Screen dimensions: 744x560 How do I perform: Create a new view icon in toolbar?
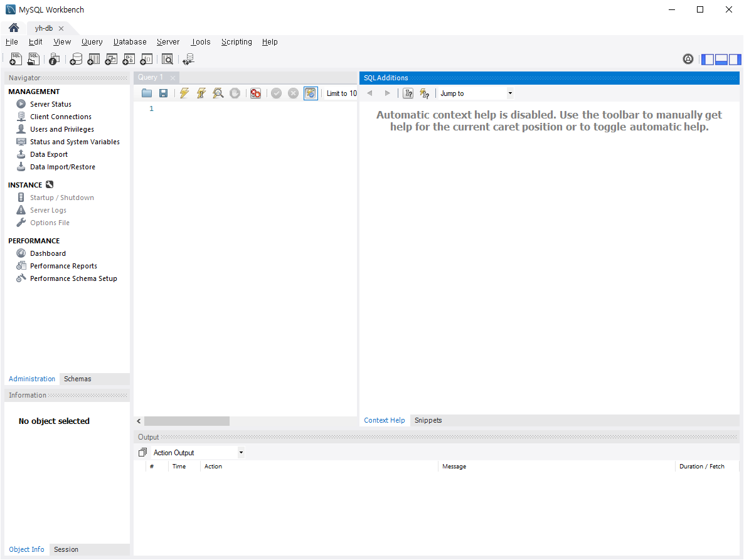coord(111,60)
